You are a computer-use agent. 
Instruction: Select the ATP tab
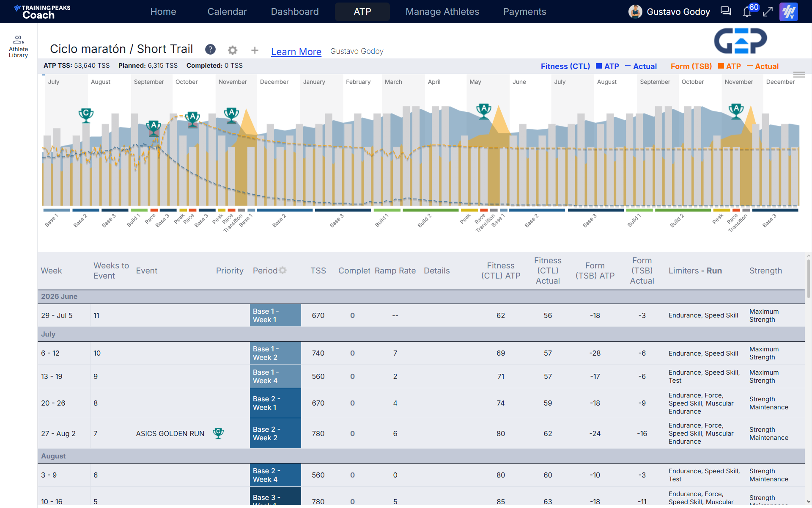point(362,12)
